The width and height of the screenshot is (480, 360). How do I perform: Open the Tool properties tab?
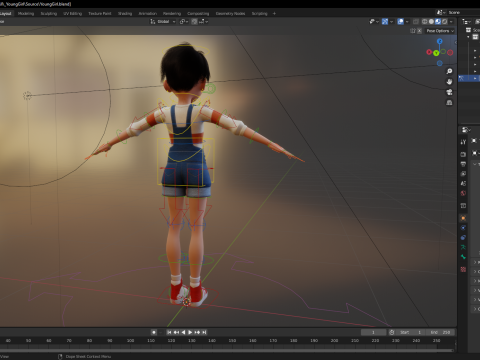click(463, 142)
